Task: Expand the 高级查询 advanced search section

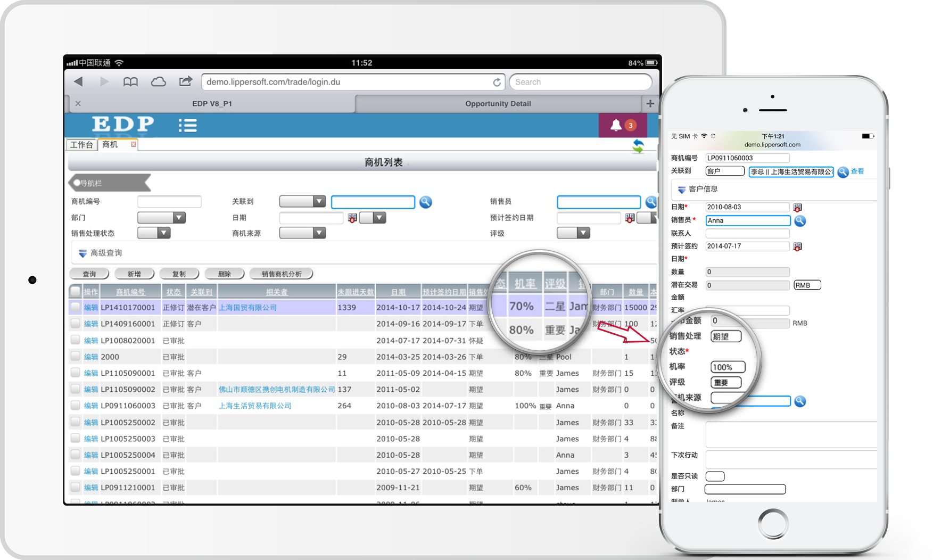Action: coord(101,253)
